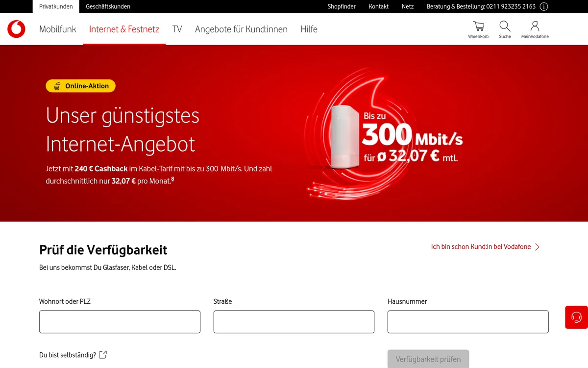
Task: Open the Internet & Festnetz menu
Action: tap(124, 29)
